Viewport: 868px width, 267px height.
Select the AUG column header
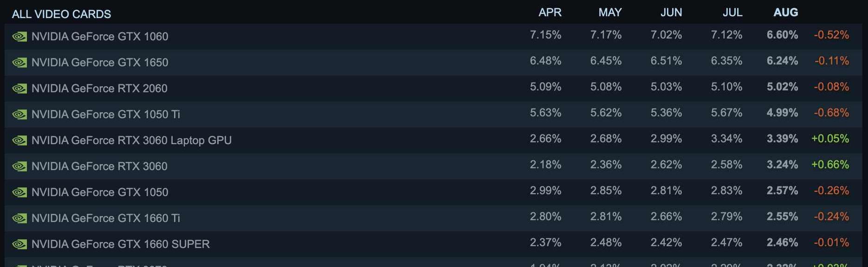[785, 13]
